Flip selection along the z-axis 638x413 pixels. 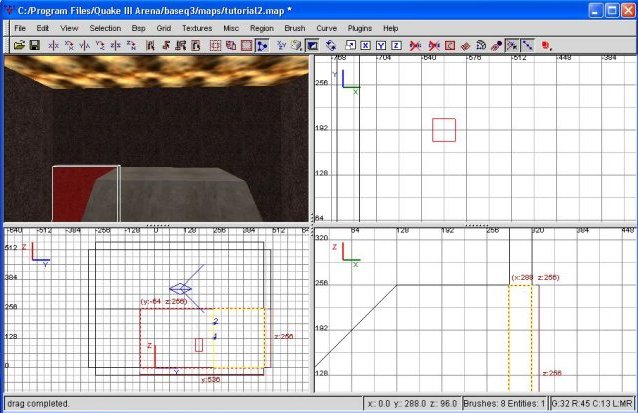point(116,46)
